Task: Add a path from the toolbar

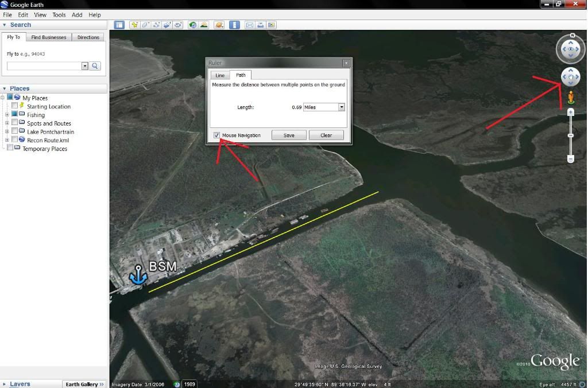Action: point(156,25)
